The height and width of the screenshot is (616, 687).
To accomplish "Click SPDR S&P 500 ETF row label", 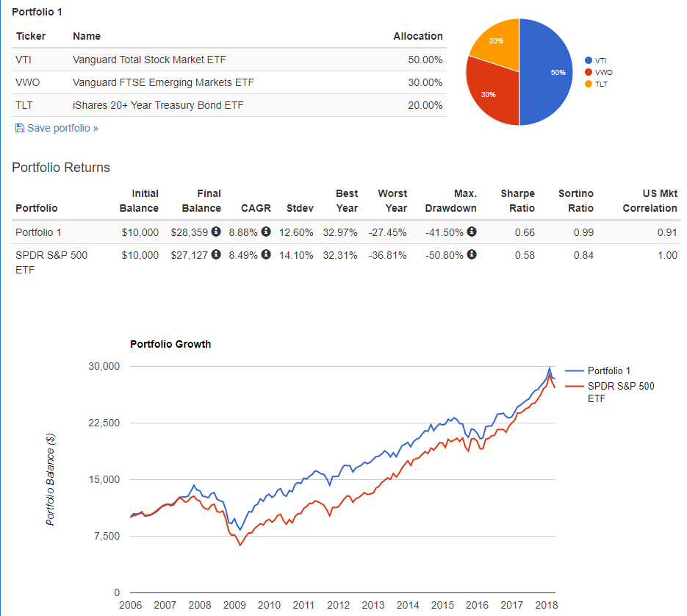I will (x=51, y=262).
